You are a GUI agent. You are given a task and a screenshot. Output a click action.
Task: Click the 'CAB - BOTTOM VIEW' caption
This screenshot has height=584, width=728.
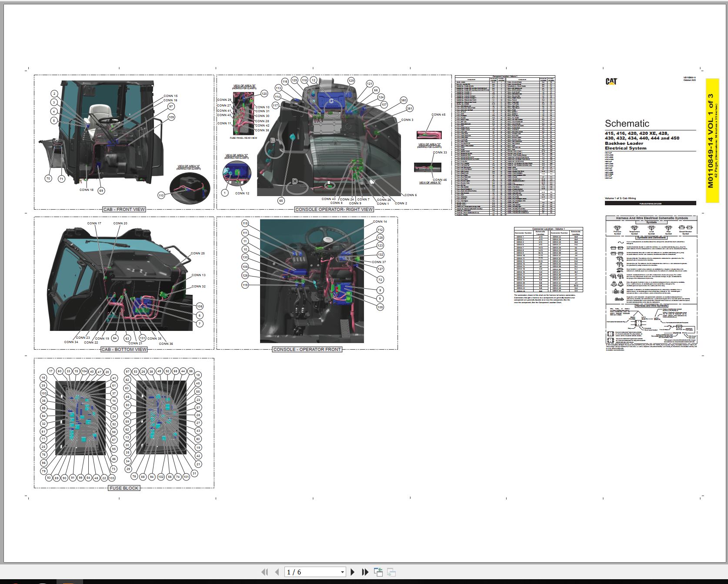coord(124,349)
